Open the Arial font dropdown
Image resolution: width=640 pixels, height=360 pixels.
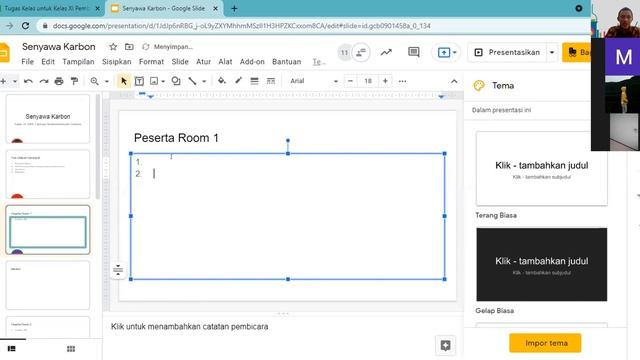click(x=313, y=81)
